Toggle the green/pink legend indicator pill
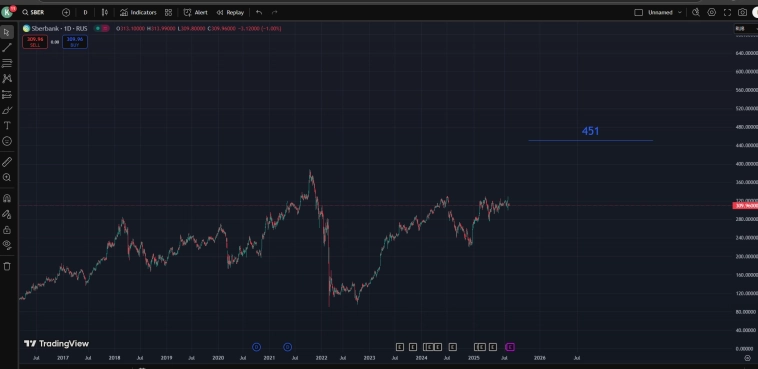The width and height of the screenshot is (758, 369). (x=102, y=29)
